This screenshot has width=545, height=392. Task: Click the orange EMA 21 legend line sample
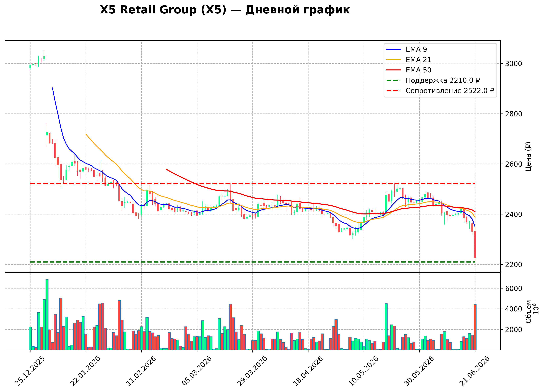coord(394,60)
